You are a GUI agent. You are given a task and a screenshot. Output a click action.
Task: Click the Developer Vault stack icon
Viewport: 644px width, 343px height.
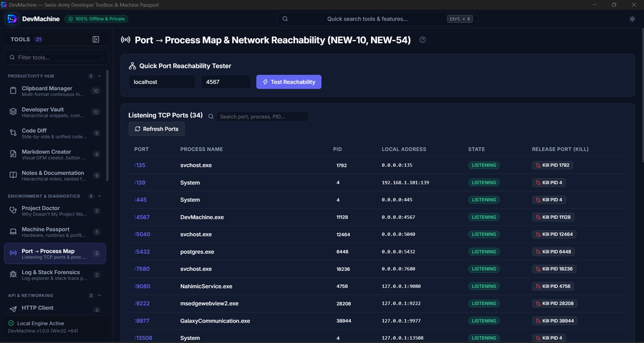[x=13, y=112]
